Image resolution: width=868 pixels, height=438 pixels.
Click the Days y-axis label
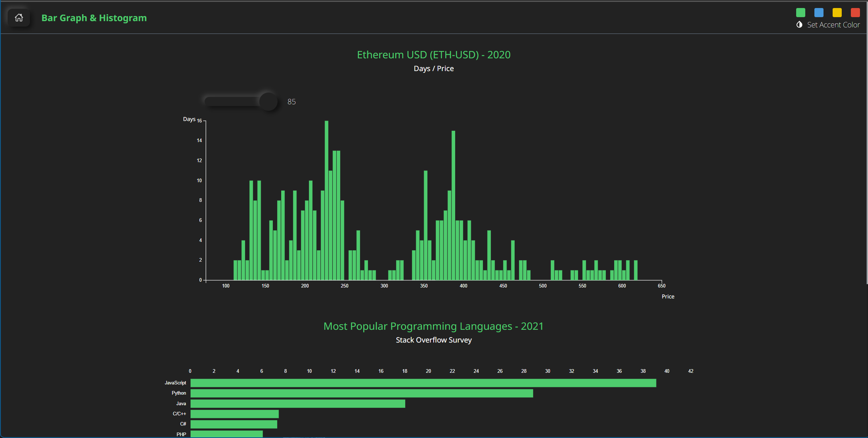189,119
